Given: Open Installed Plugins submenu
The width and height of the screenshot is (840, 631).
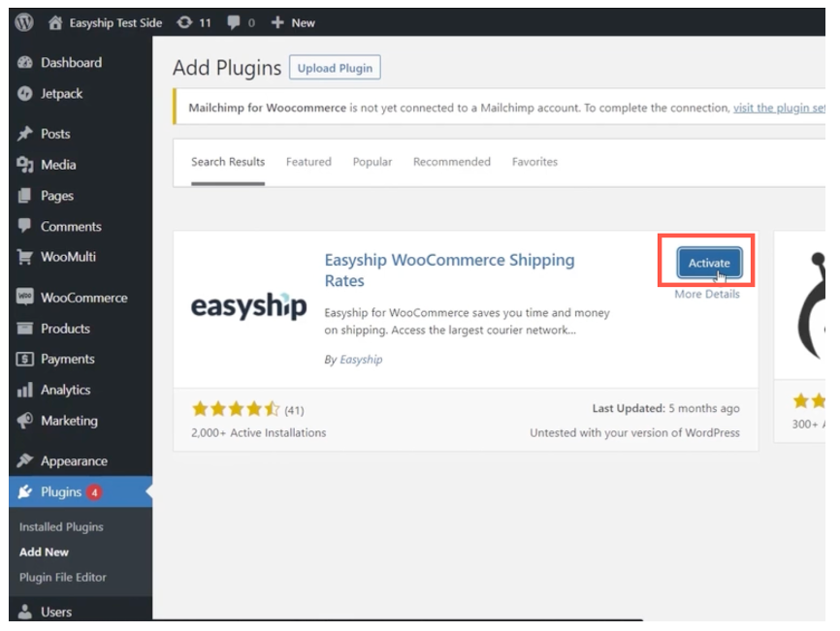Looking at the screenshot, I should [x=61, y=526].
